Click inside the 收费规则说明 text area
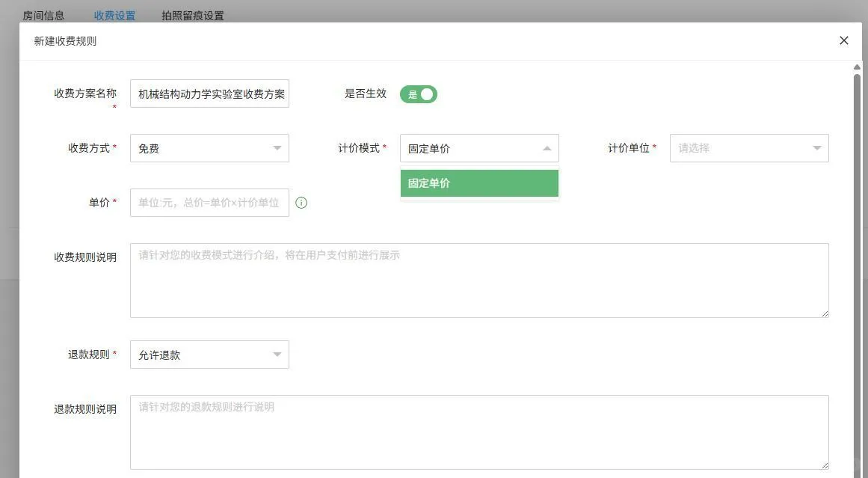 click(x=479, y=280)
